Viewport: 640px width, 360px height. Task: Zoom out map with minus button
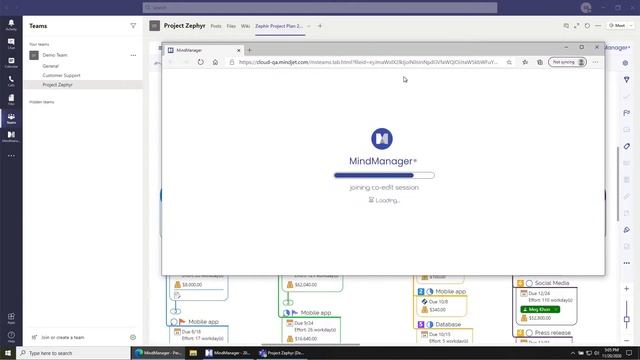click(627, 340)
